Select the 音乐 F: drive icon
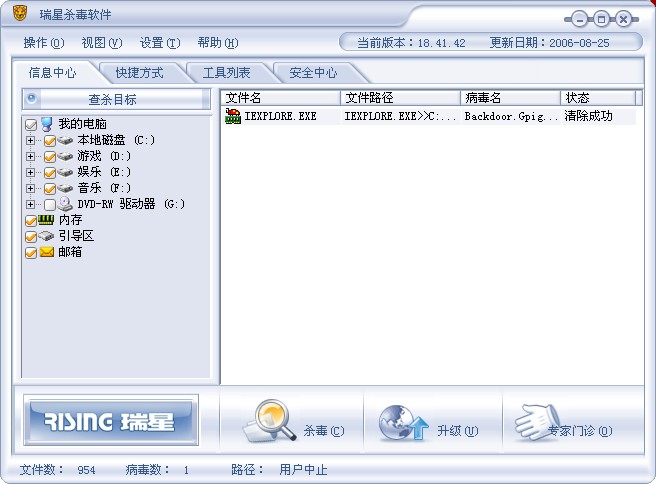This screenshot has width=656, height=484. click(x=65, y=188)
